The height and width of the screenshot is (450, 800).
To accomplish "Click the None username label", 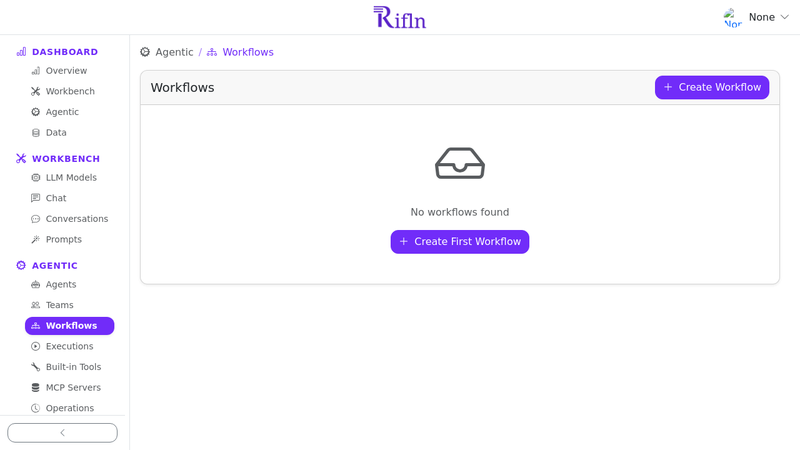I will pos(762,17).
